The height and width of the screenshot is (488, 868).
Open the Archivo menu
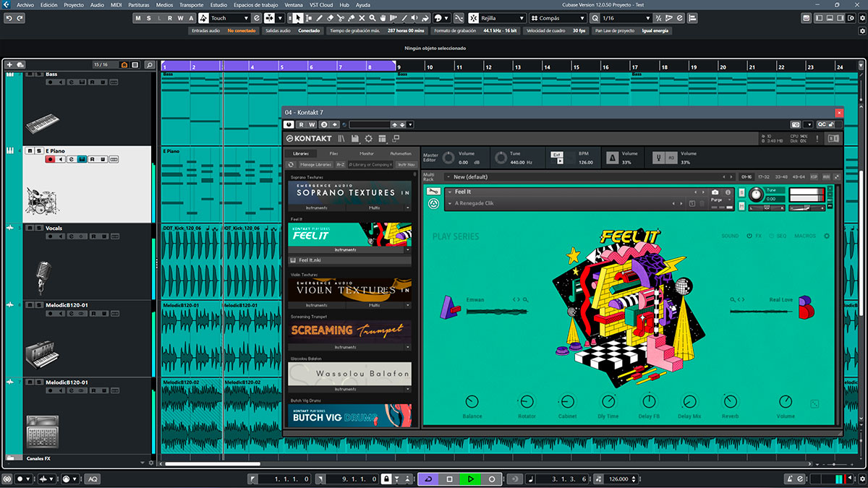point(25,4)
